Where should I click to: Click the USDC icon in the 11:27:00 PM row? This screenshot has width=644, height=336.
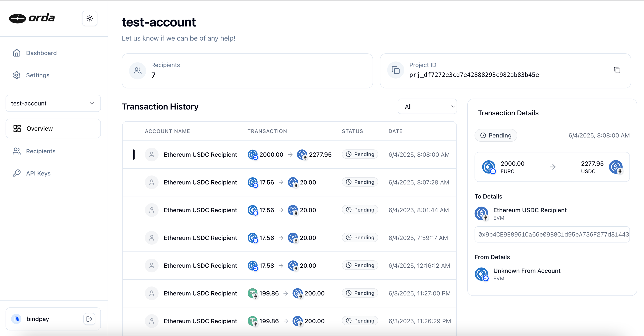pos(298,293)
